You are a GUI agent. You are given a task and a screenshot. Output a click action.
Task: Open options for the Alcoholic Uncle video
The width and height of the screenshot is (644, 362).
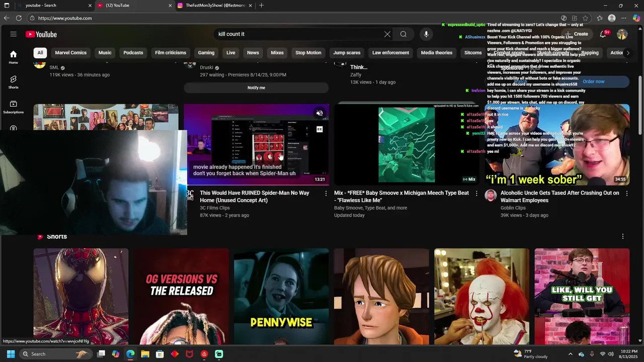click(626, 194)
